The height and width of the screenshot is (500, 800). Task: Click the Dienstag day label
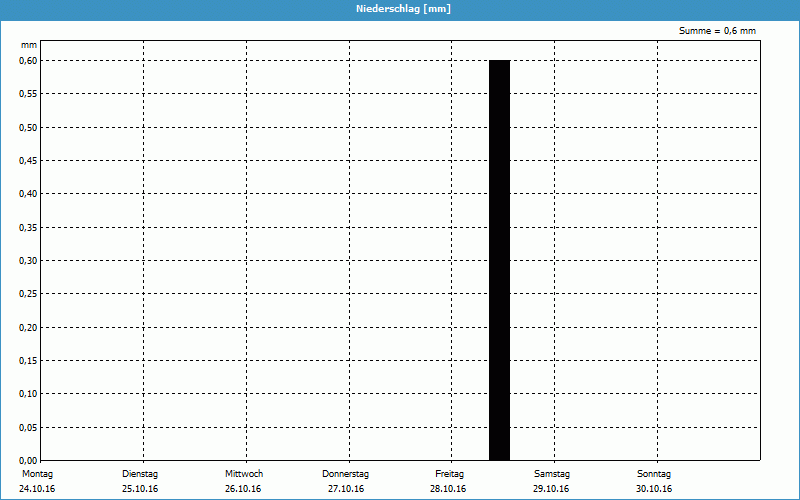[x=140, y=474]
